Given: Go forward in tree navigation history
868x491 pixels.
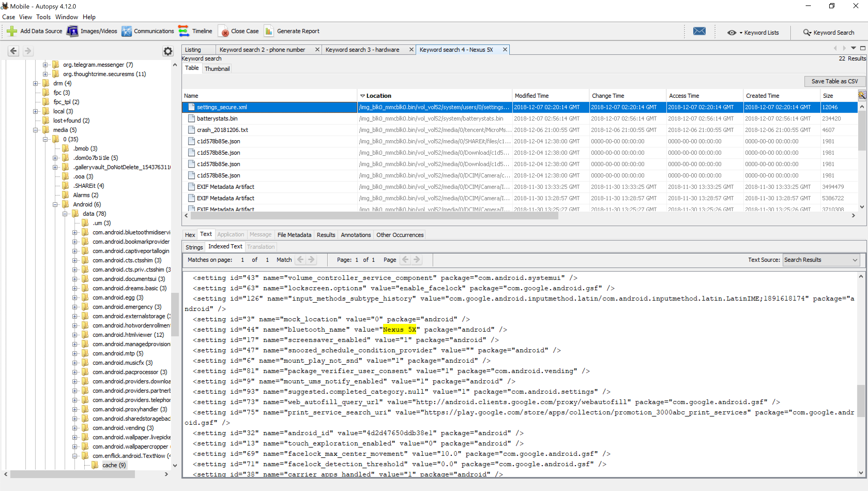Looking at the screenshot, I should tap(28, 51).
